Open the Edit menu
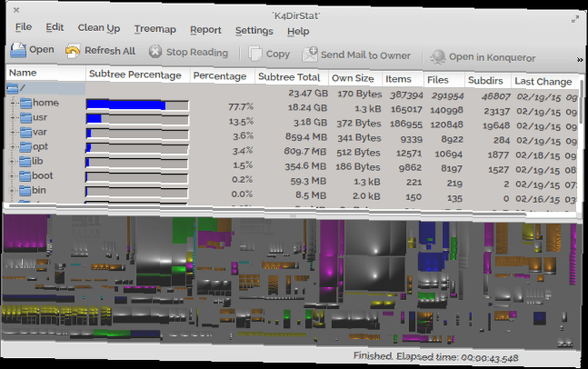Viewport: 588px width, 369px height. [x=55, y=28]
